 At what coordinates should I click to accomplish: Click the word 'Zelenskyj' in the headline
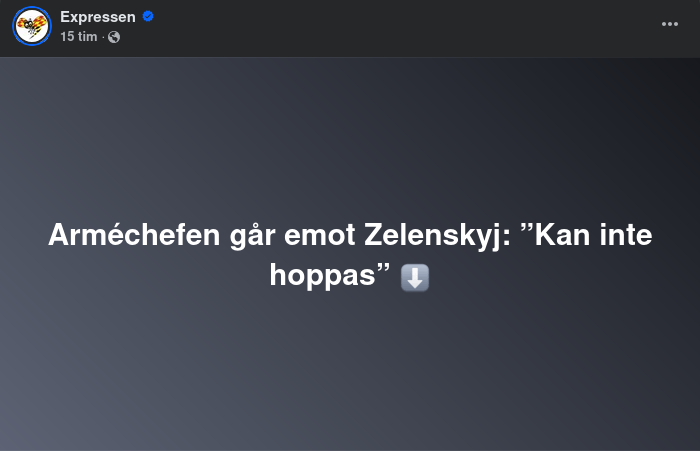pos(433,235)
